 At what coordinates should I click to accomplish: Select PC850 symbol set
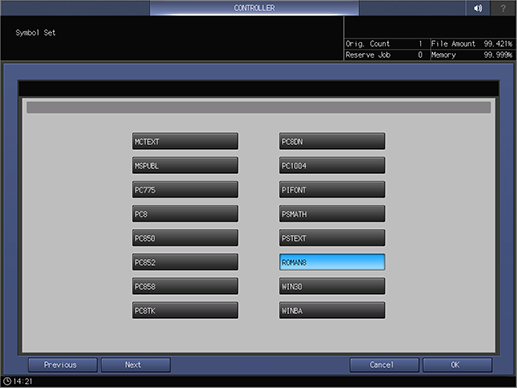tap(185, 238)
